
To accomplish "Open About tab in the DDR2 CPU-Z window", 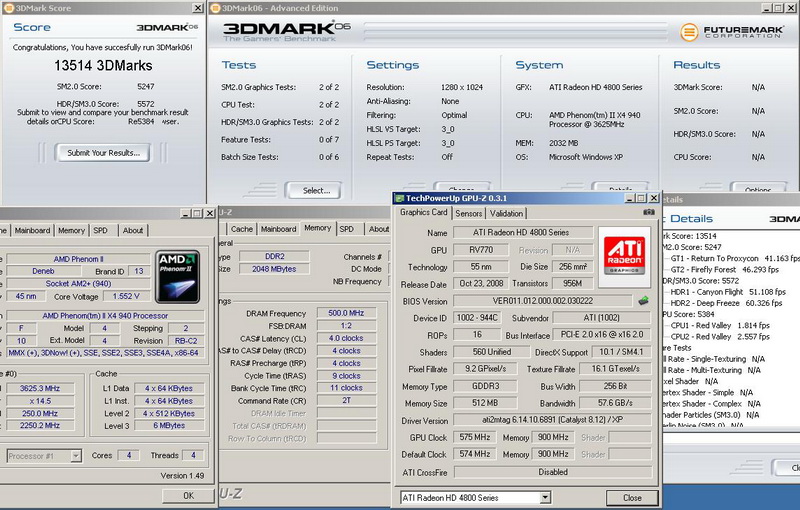I will tap(379, 230).
